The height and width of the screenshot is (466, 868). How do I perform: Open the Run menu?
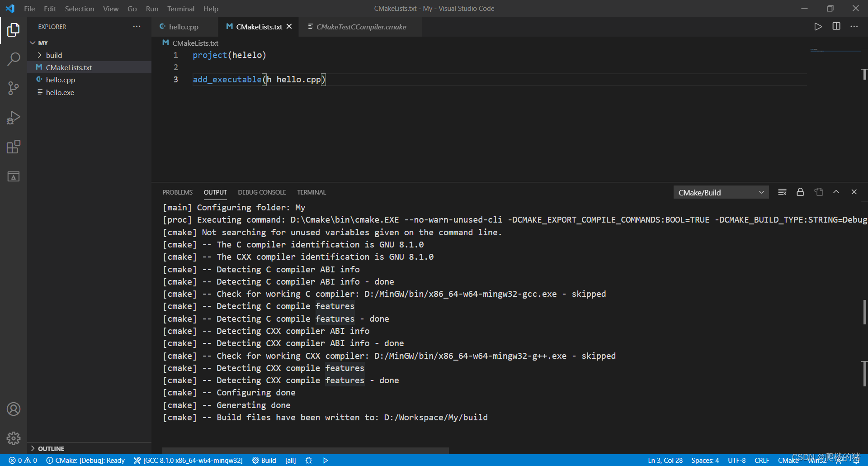152,9
